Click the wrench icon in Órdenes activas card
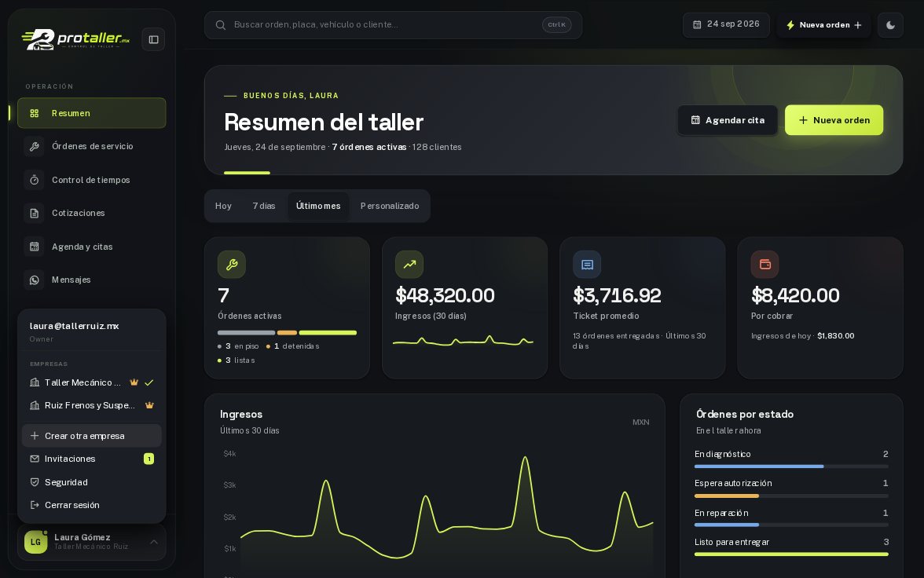 232,265
